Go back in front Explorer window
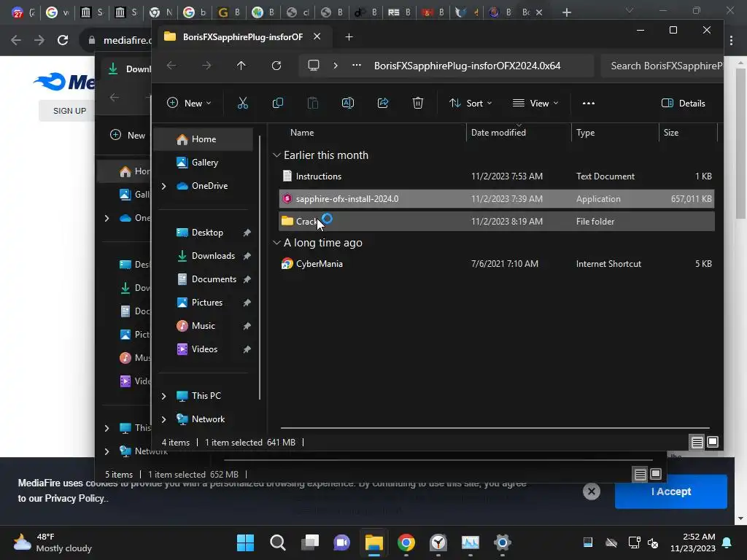747x560 pixels. tap(171, 66)
